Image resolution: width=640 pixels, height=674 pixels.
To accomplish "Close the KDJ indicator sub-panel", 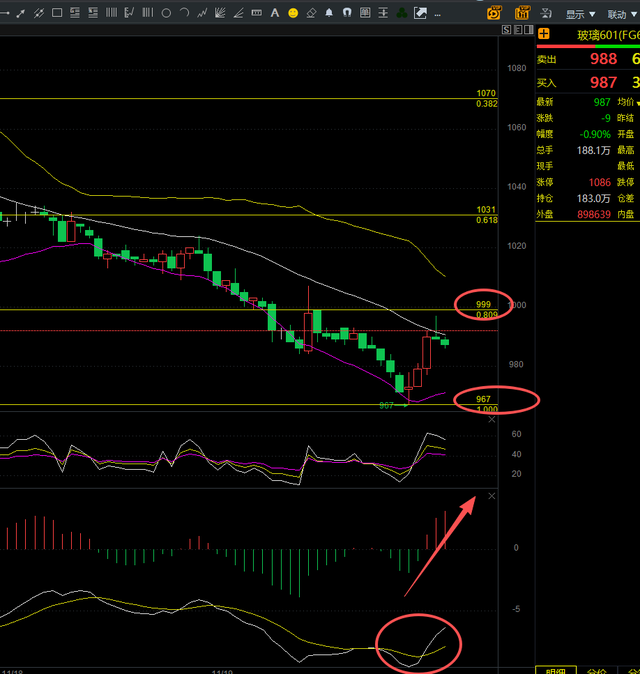I will (x=492, y=420).
